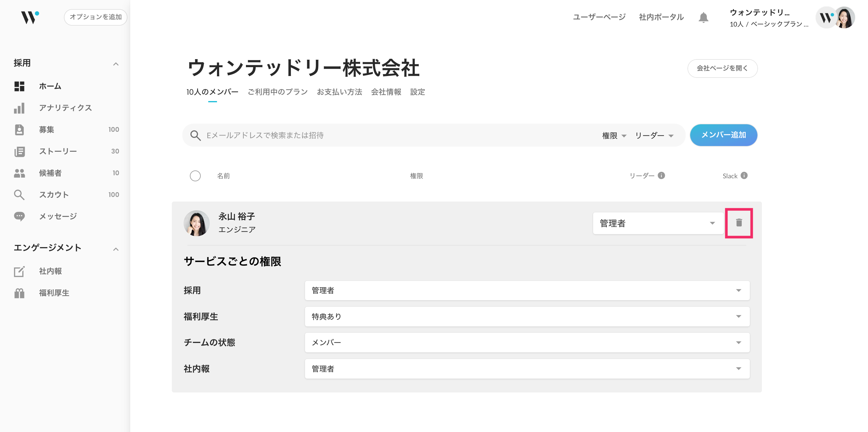Switch to ご利用中のプラン tab

[x=277, y=92]
